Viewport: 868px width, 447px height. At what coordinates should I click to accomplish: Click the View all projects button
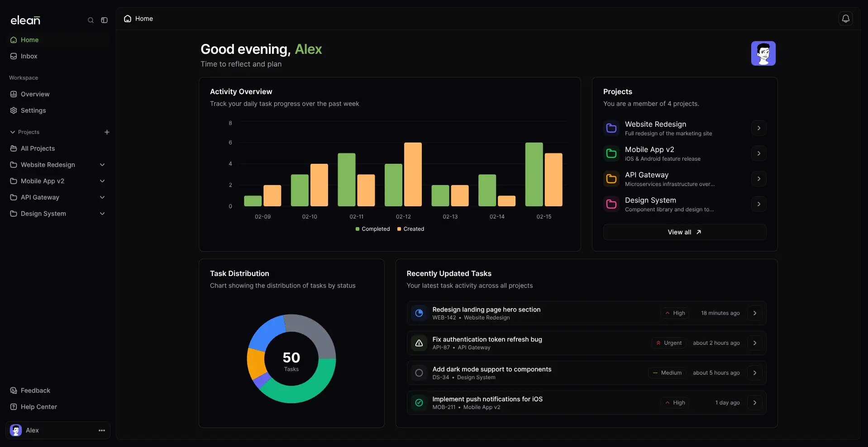click(684, 232)
